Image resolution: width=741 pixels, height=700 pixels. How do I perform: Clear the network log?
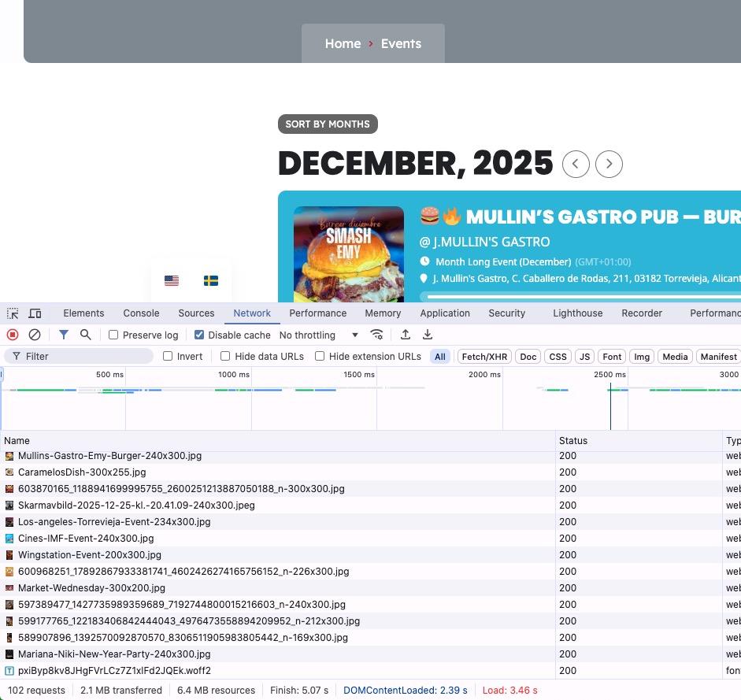(35, 335)
